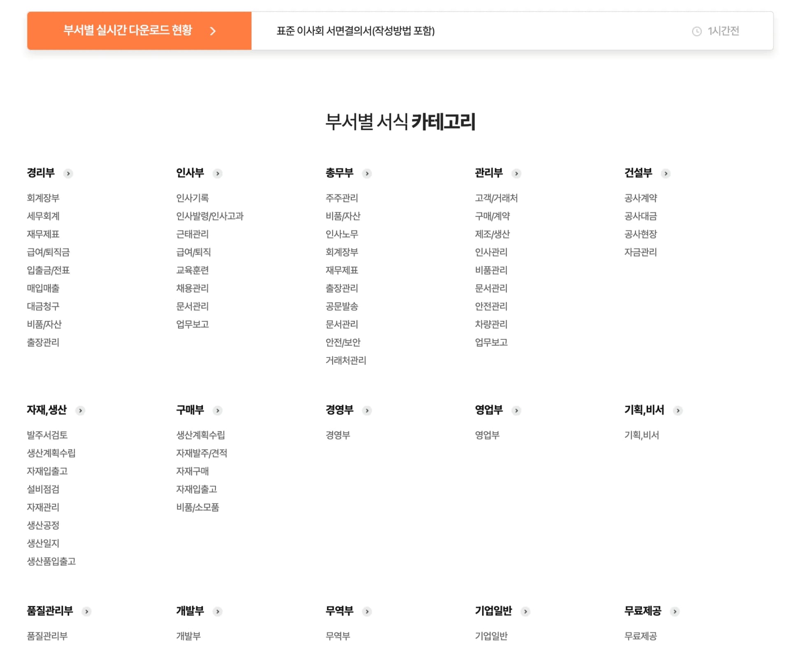
Task: Click 생산품입출고 under 자재,생산
Action: (x=51, y=561)
